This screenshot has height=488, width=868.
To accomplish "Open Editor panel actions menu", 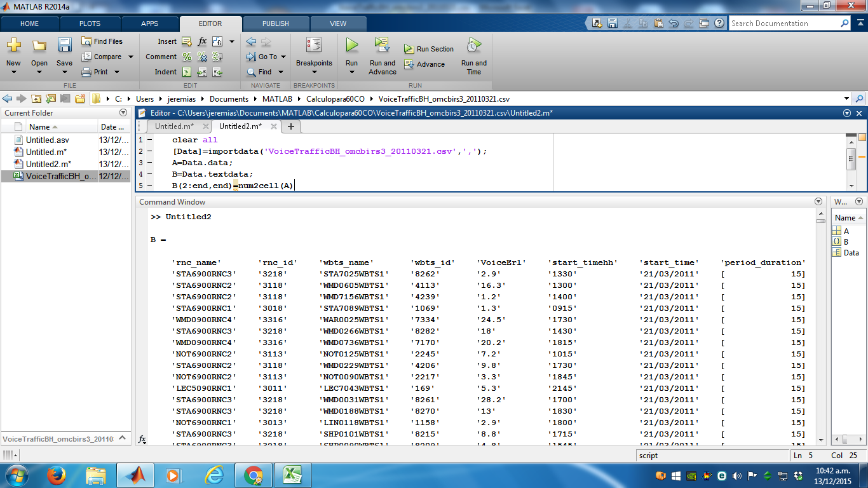I will click(x=846, y=112).
